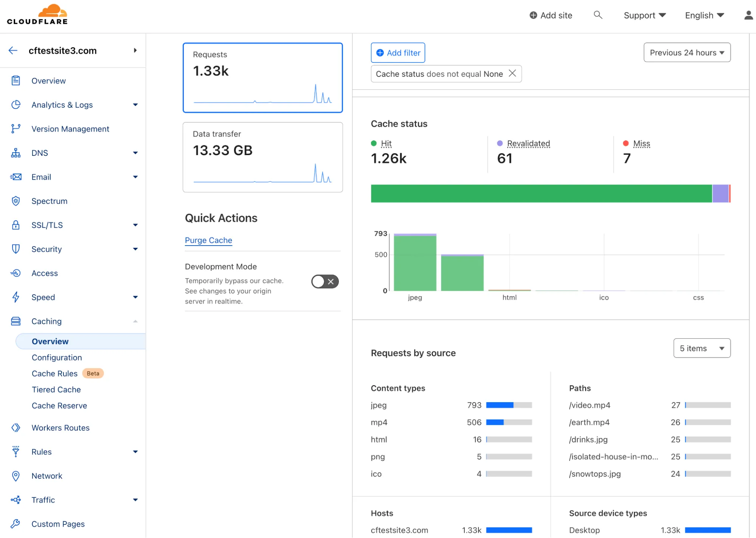
Task: Select the SSL/TLS padlock icon
Action: click(16, 225)
